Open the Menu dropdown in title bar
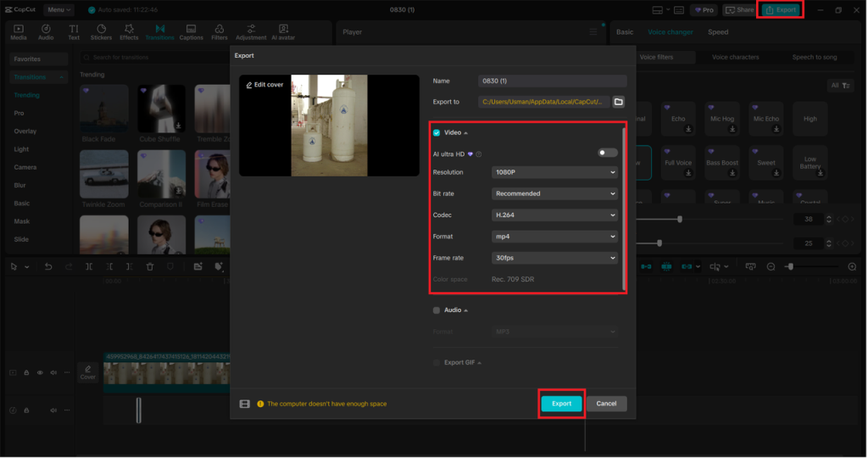The image size is (868, 458). (x=58, y=10)
